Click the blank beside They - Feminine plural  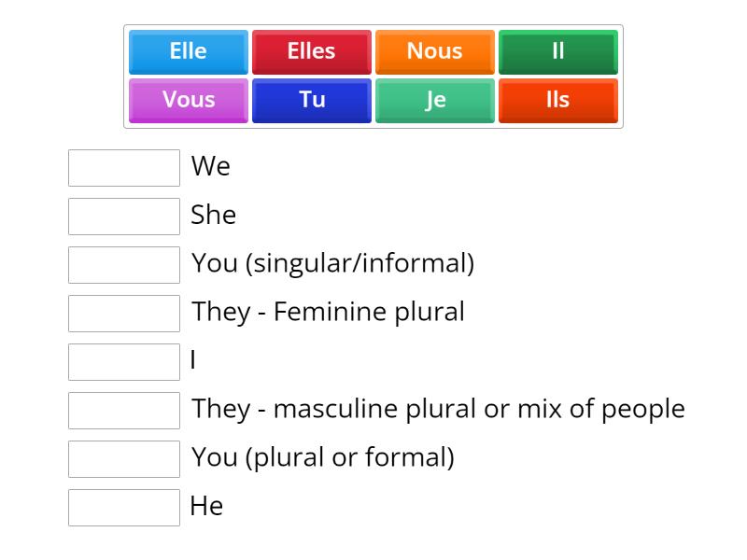point(123,314)
